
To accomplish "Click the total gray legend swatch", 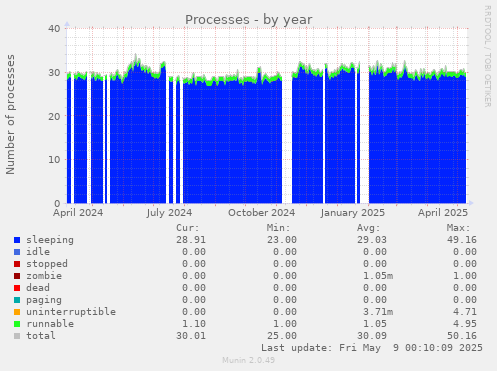I will [x=17, y=336].
